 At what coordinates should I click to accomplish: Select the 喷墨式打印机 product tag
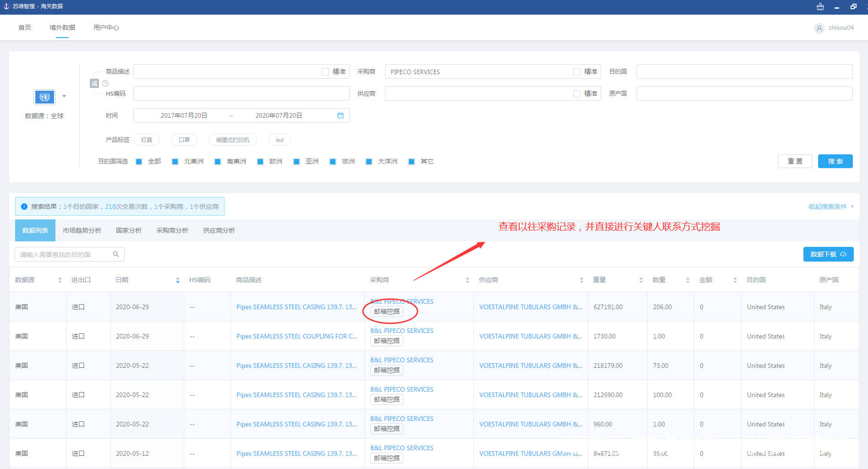coord(233,140)
